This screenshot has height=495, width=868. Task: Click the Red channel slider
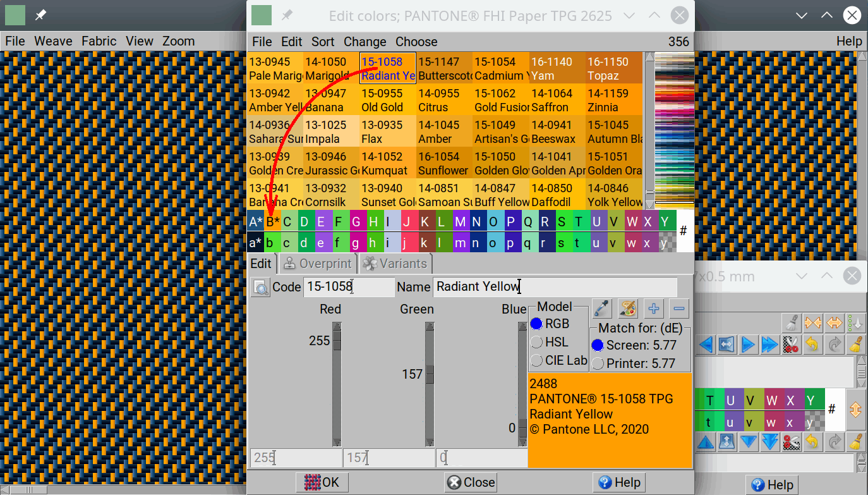point(337,384)
